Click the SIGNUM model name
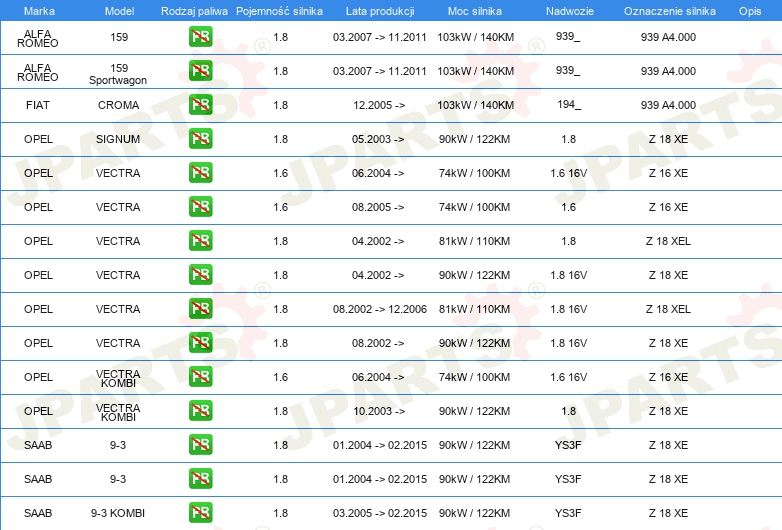 pos(118,139)
